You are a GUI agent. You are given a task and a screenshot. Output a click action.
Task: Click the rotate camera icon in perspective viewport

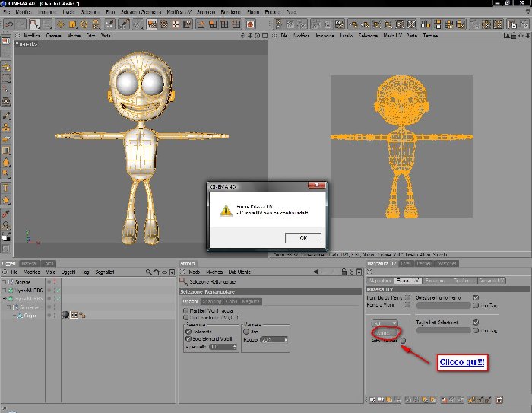(258, 35)
